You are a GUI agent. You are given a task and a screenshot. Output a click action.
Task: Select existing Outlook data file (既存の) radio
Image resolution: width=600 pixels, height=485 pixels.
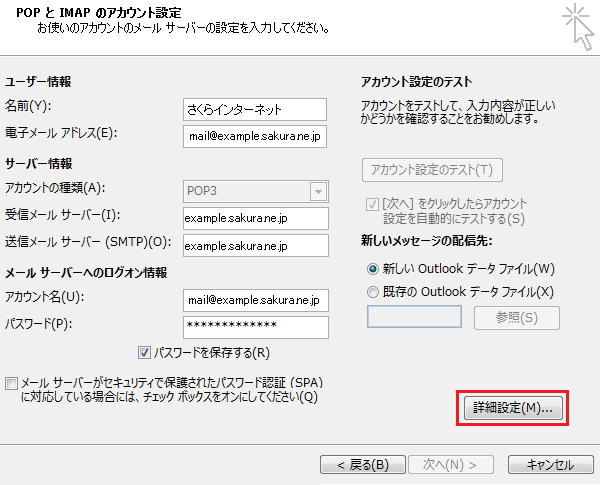(374, 291)
